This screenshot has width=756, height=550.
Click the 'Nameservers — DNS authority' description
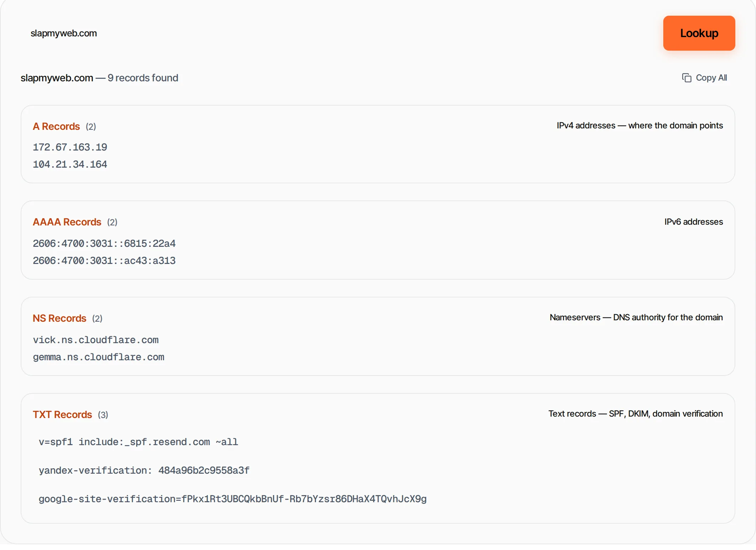pos(636,317)
